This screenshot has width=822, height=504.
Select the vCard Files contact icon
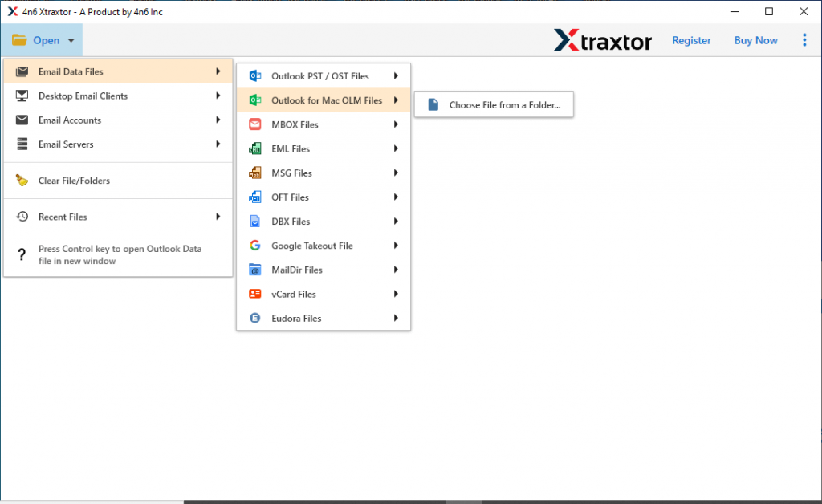tap(257, 294)
